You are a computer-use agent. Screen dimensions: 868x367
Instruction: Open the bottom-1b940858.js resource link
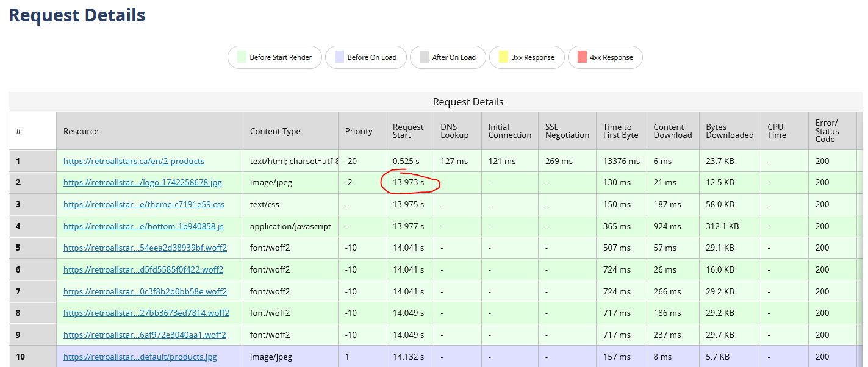[143, 226]
